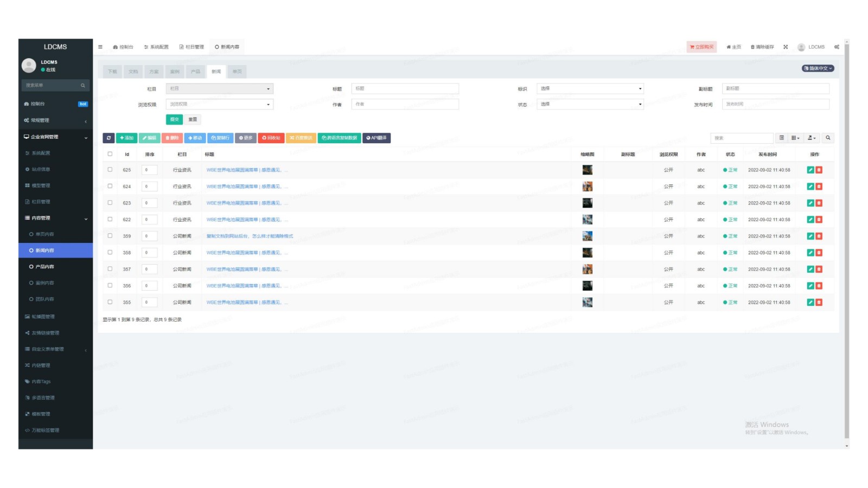
Task: Open the 系统配置 top navigation tab
Action: tap(156, 47)
